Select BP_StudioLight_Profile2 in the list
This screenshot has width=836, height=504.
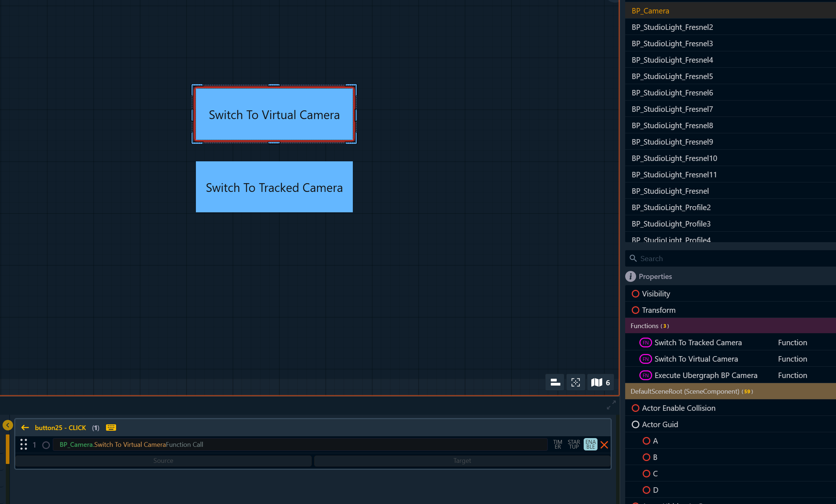[730, 207]
